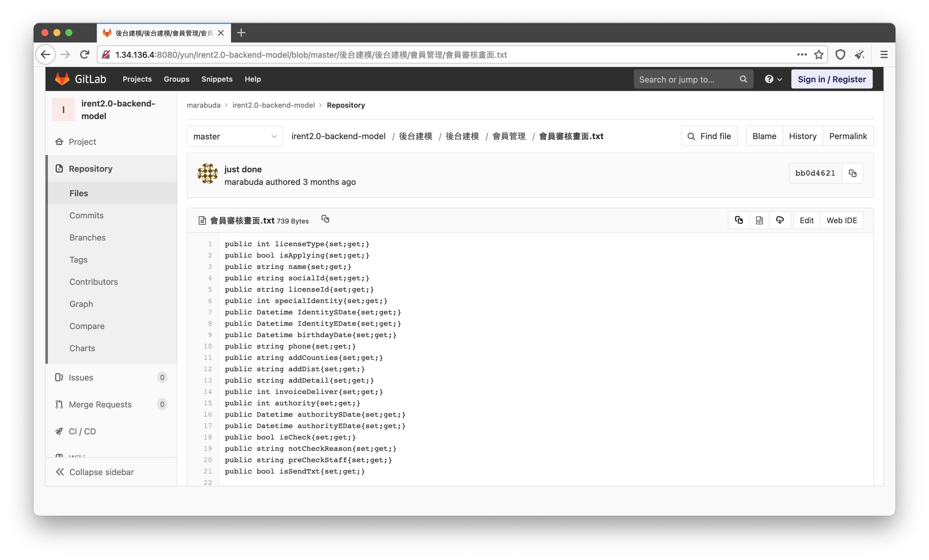Click the Permalink button
This screenshot has width=929, height=560.
848,136
